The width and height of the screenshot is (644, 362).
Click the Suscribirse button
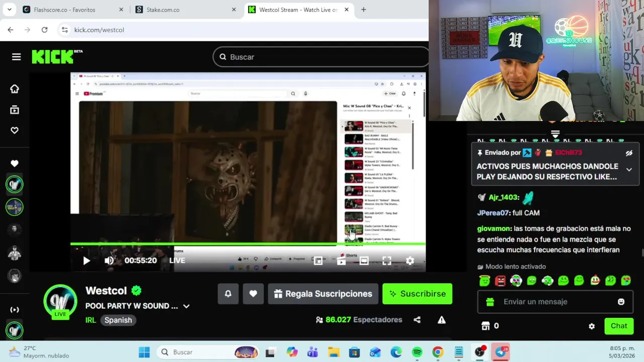pos(417,294)
